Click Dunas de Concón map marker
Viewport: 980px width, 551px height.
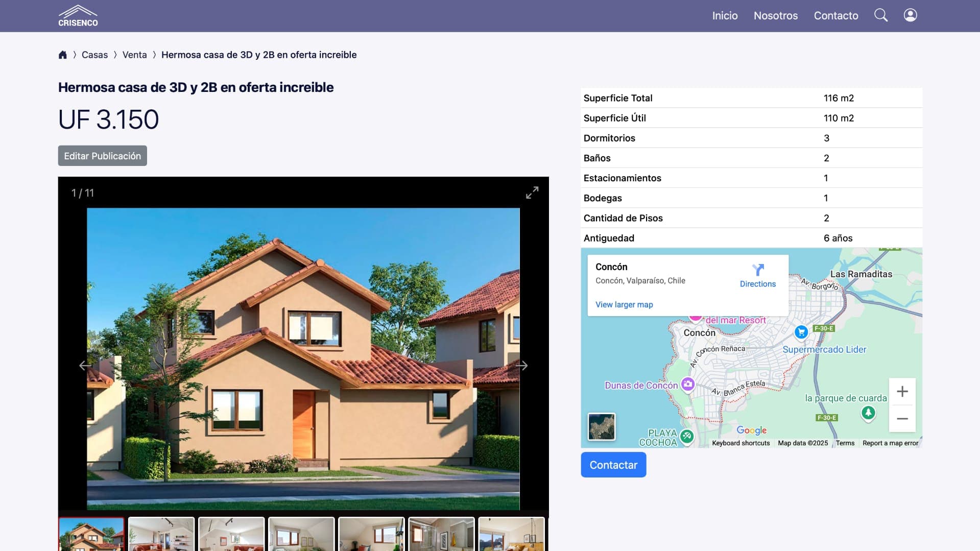click(x=688, y=384)
